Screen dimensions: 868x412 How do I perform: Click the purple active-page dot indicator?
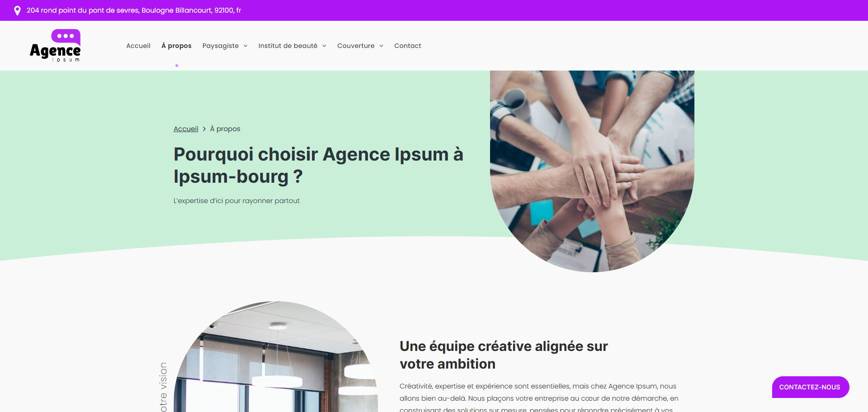click(x=177, y=66)
